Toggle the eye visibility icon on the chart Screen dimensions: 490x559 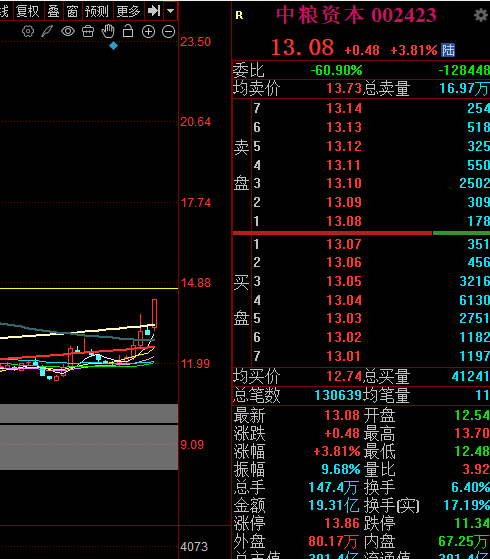click(68, 31)
